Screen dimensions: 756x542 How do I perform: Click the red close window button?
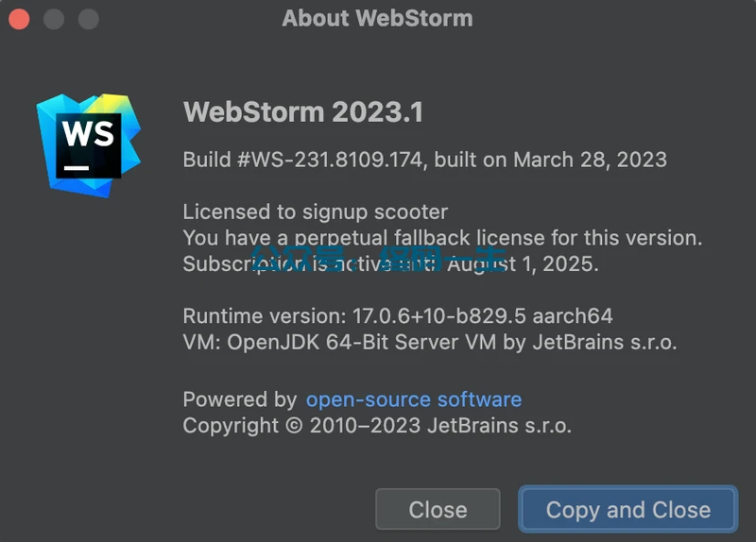coord(20,18)
